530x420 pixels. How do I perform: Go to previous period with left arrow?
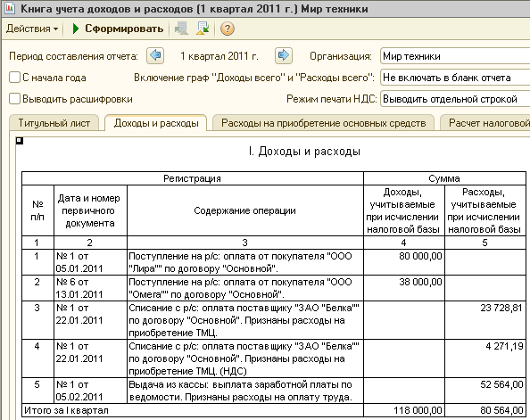coord(155,56)
